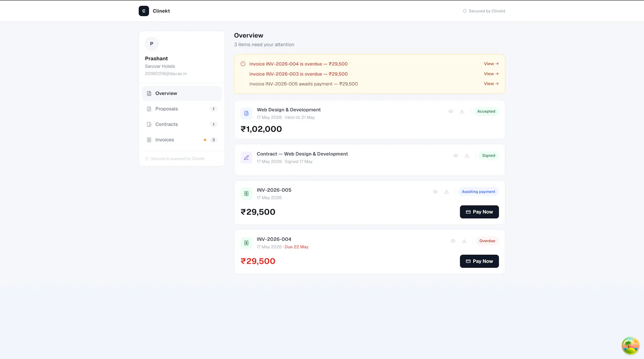Download the Web Design & Development contract
The image size is (644, 359).
[x=467, y=156]
